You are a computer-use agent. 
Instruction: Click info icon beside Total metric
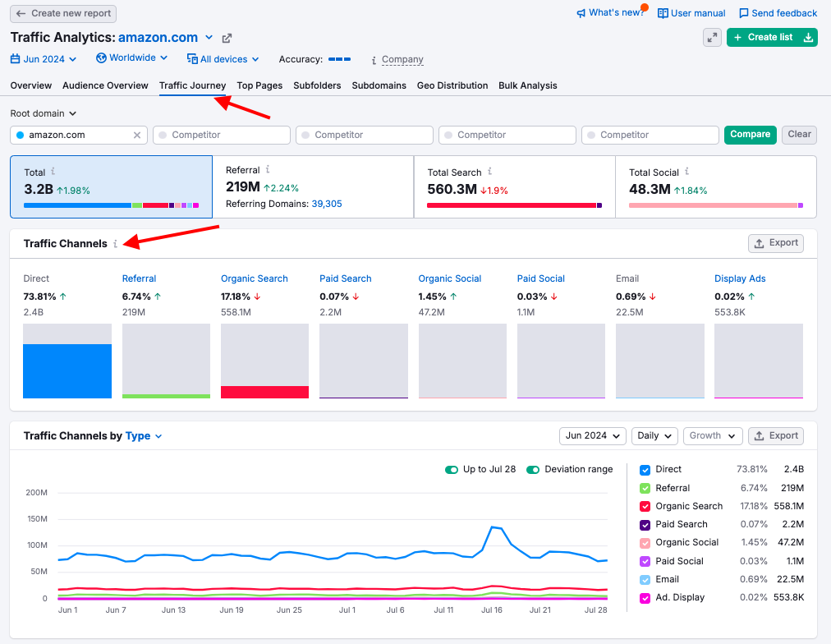tap(53, 172)
